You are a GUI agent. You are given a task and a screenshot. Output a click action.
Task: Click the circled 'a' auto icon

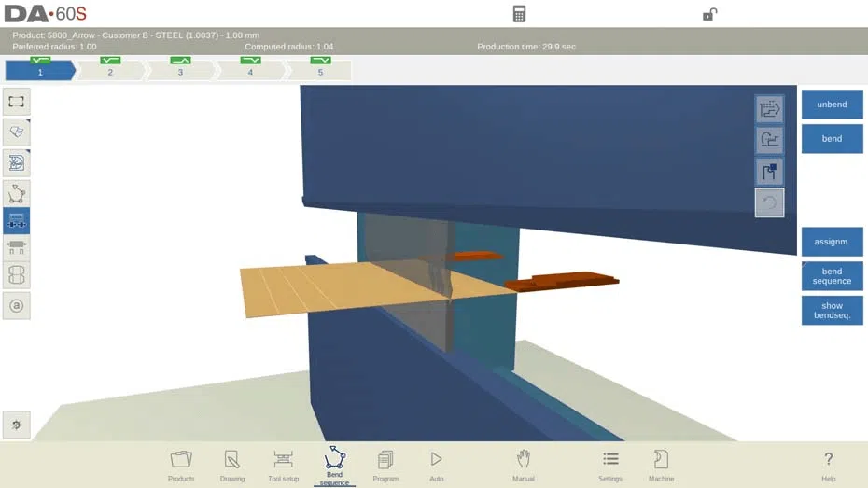(x=17, y=305)
